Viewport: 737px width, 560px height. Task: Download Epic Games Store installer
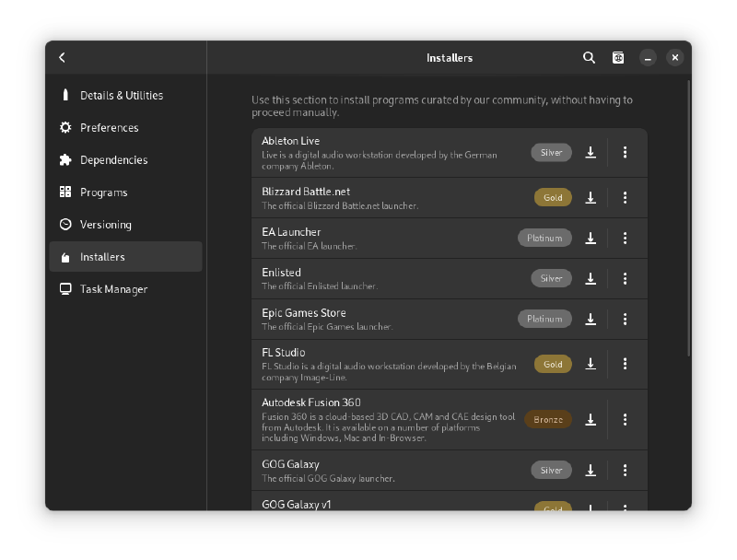pyautogui.click(x=591, y=320)
